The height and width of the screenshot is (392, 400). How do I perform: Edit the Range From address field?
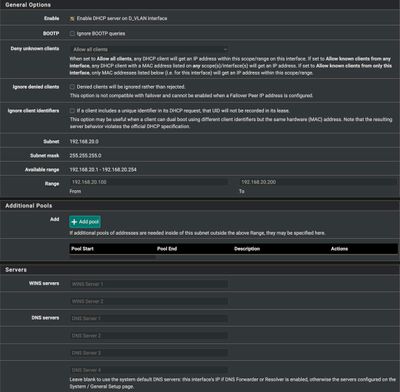(149, 182)
